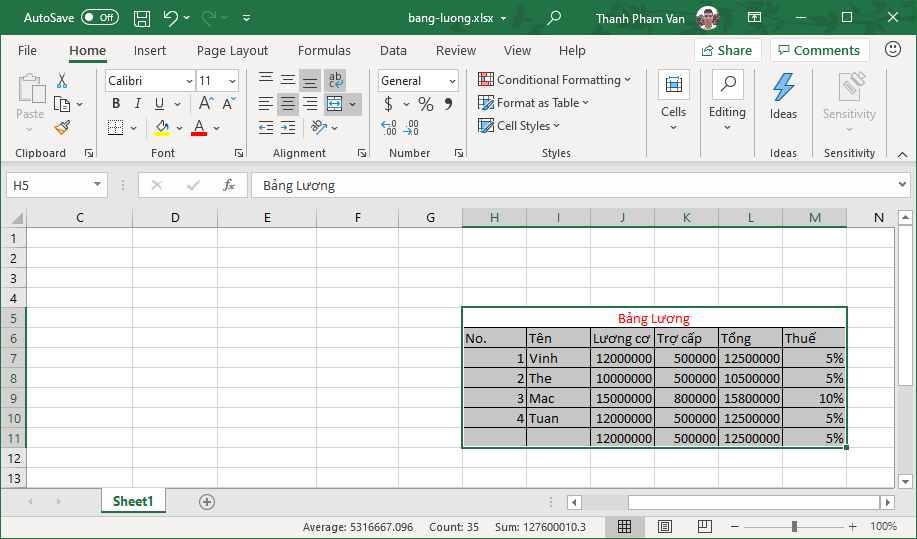Toggle Merge & Center

[x=335, y=104]
